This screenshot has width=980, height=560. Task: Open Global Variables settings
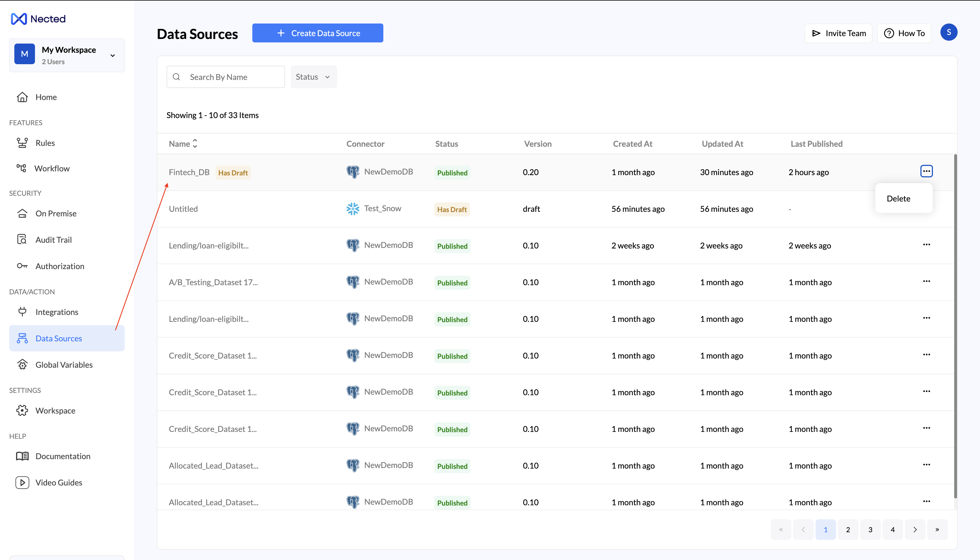pyautogui.click(x=63, y=365)
